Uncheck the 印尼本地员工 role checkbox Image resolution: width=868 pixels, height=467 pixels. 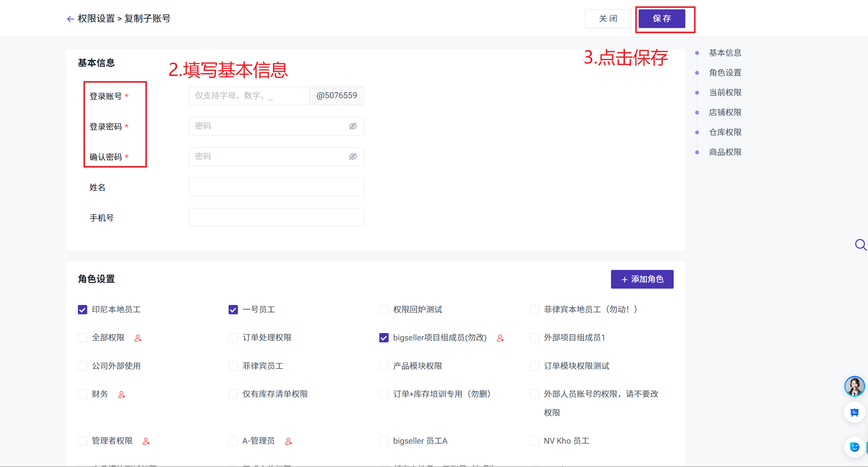pos(83,310)
